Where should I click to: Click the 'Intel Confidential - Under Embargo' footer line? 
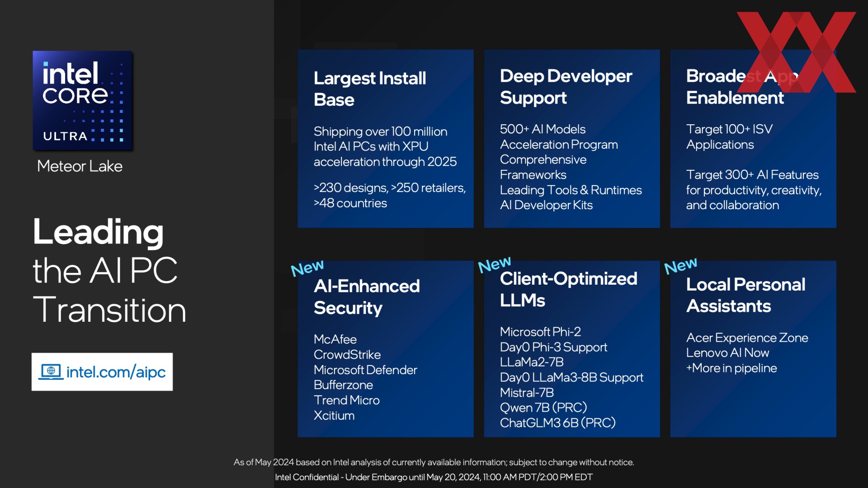click(434, 477)
